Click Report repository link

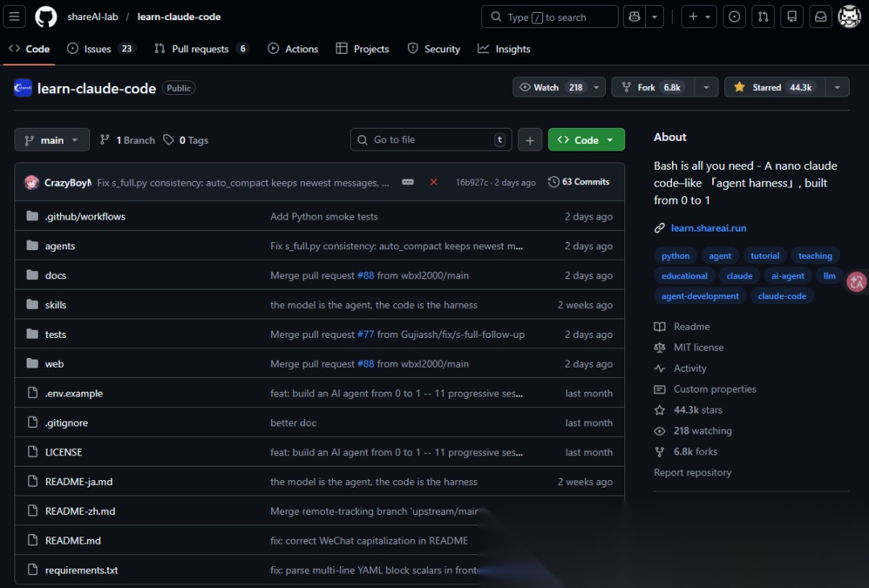[692, 472]
